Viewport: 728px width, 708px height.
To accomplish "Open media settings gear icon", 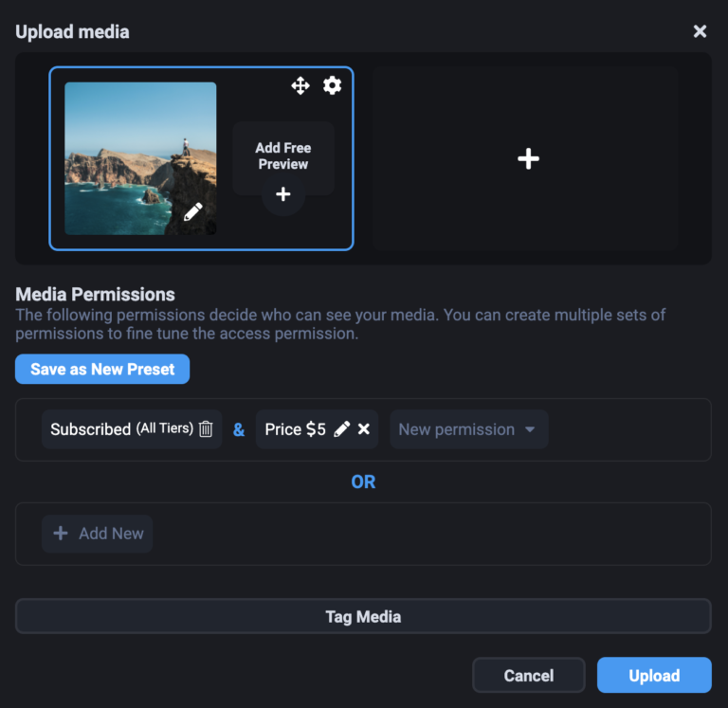I will pos(332,86).
